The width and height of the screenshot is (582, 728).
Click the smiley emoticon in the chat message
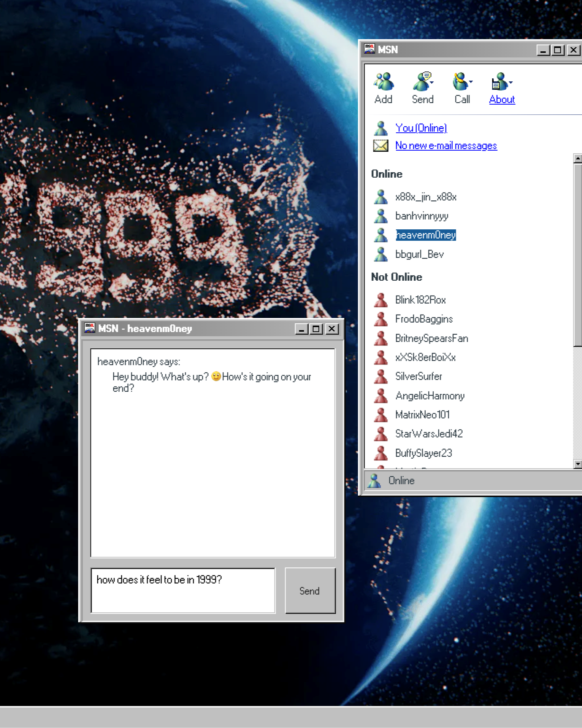point(216,376)
